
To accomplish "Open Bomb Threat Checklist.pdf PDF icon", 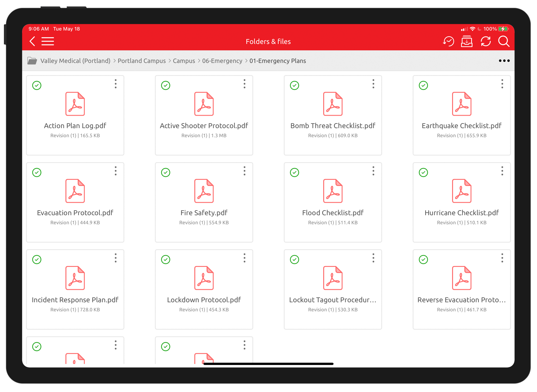I will point(333,104).
